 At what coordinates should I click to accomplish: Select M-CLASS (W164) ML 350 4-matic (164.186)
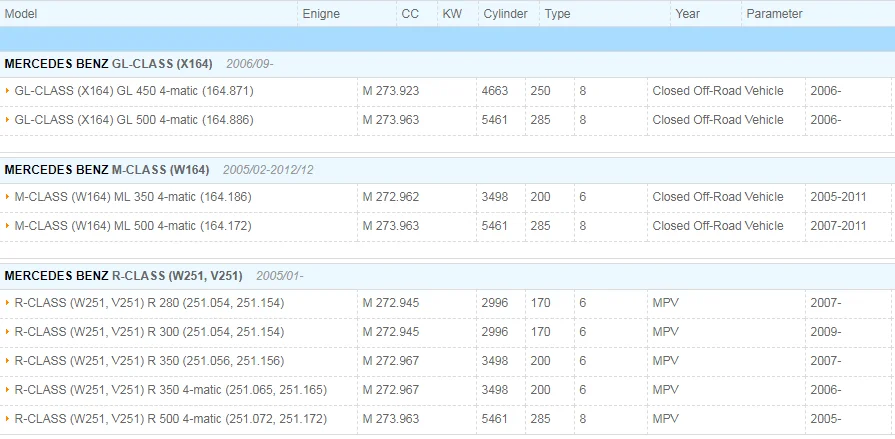coord(133,197)
